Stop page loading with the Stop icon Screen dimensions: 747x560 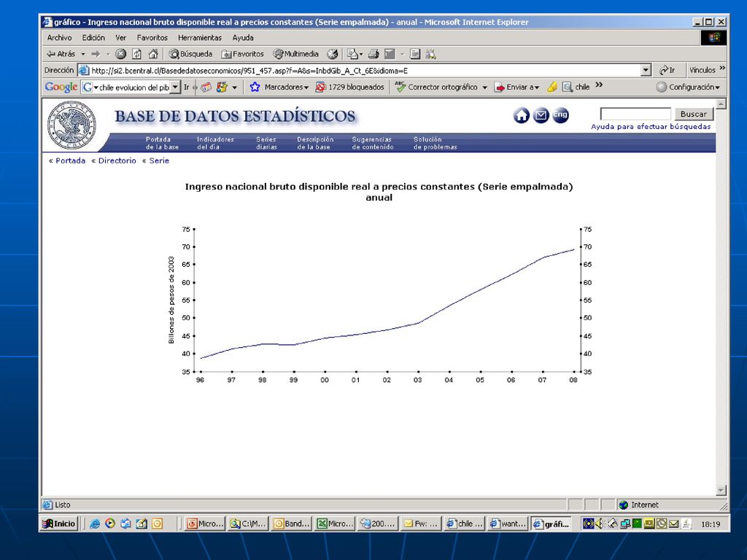click(x=120, y=54)
